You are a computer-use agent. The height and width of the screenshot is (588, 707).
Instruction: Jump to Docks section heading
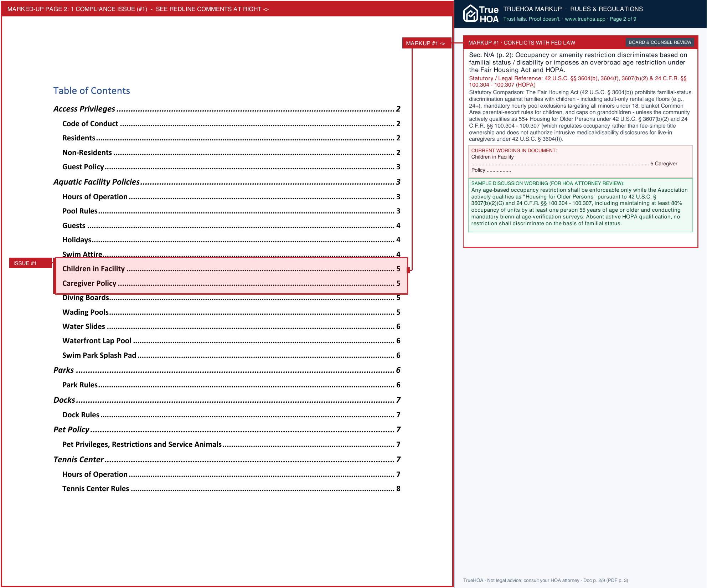click(227, 400)
